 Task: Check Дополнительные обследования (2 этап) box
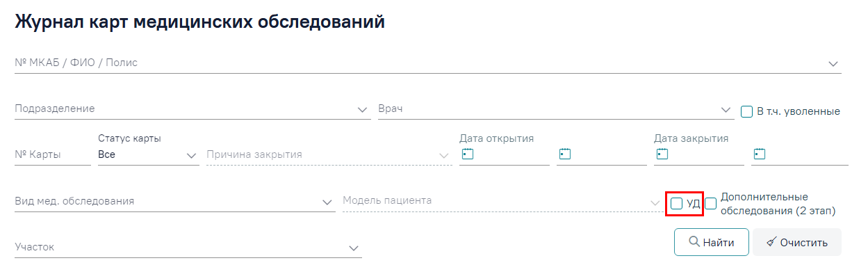711,203
